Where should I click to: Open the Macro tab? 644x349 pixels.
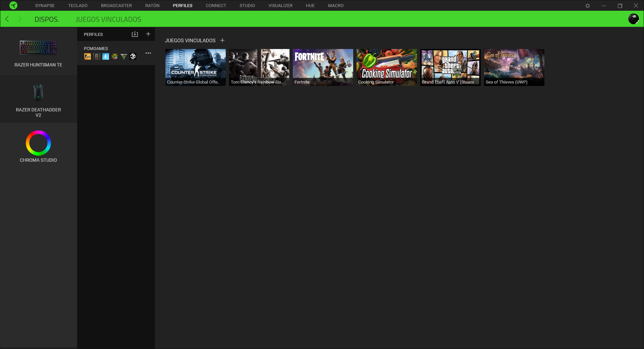tap(336, 6)
